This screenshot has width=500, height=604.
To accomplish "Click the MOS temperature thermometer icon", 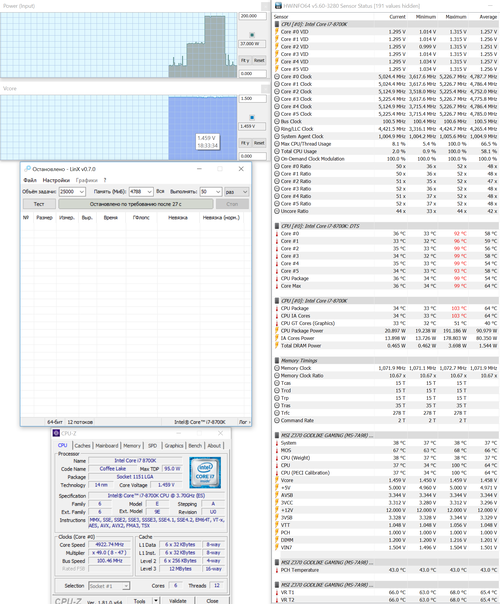I will (277, 450).
